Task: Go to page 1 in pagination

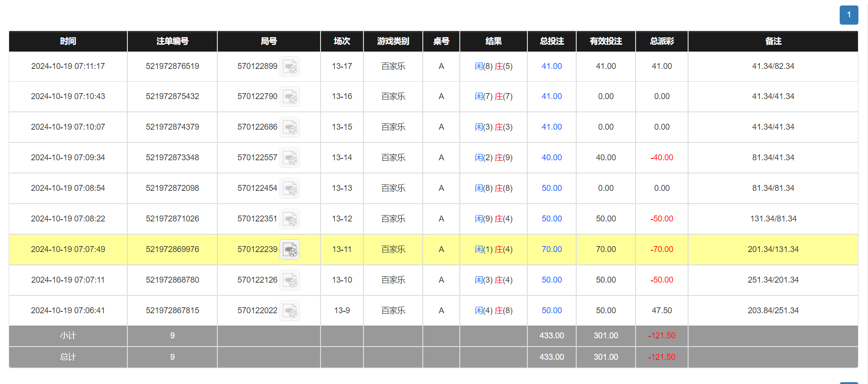Action: (848, 15)
